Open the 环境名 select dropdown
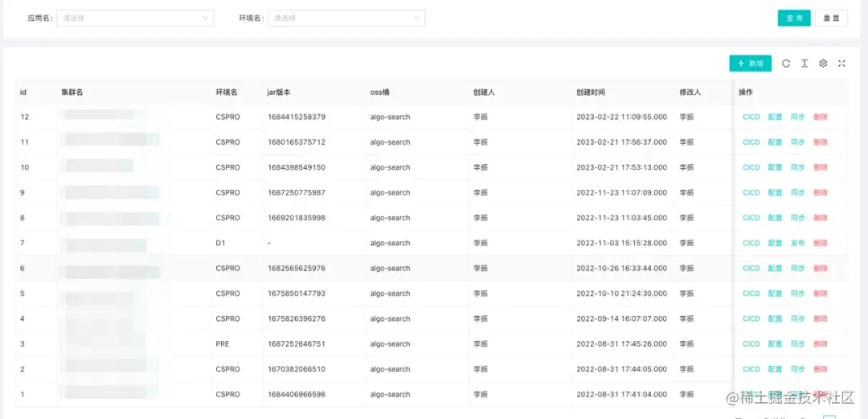The height and width of the screenshot is (419, 868). (346, 18)
